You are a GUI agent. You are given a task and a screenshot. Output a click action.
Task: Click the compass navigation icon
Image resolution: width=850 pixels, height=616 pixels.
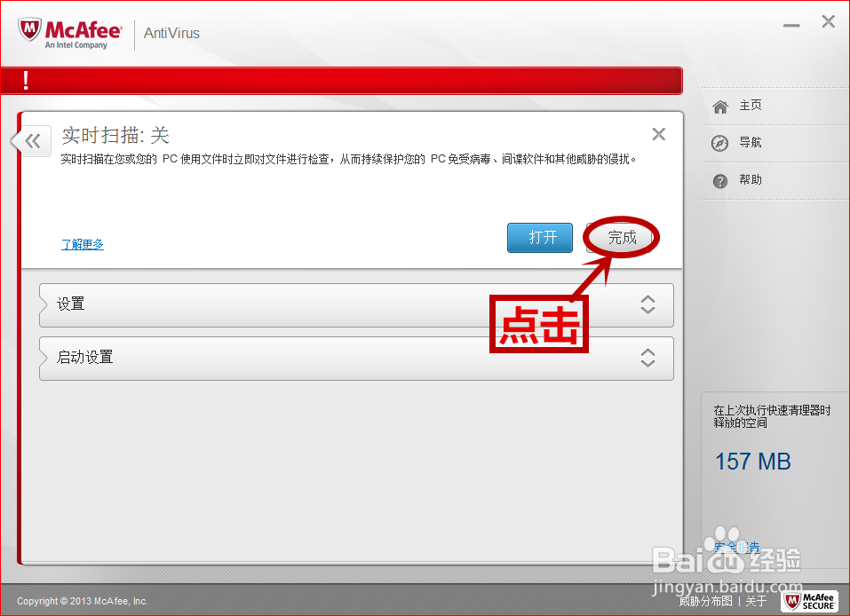coord(719,143)
